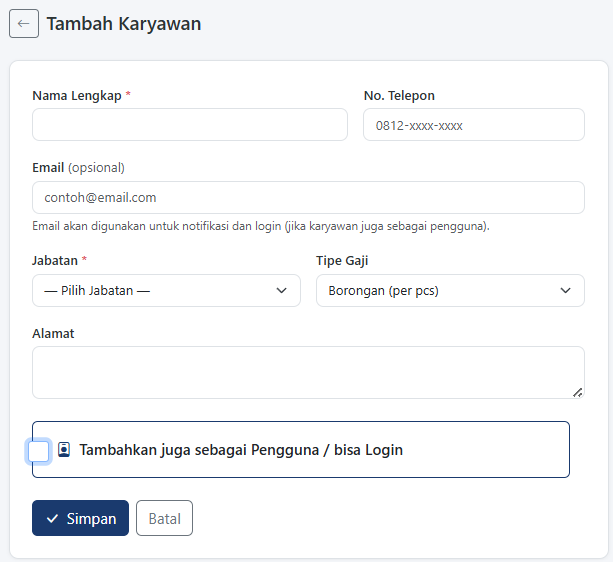Click the user badge icon beside Pengguna label
The height and width of the screenshot is (562, 613).
(x=64, y=449)
